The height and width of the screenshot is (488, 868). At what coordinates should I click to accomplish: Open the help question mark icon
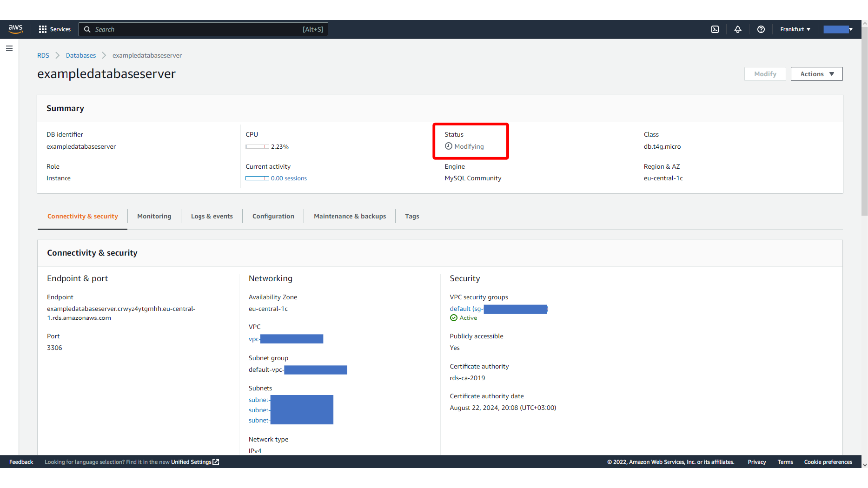[x=761, y=29]
